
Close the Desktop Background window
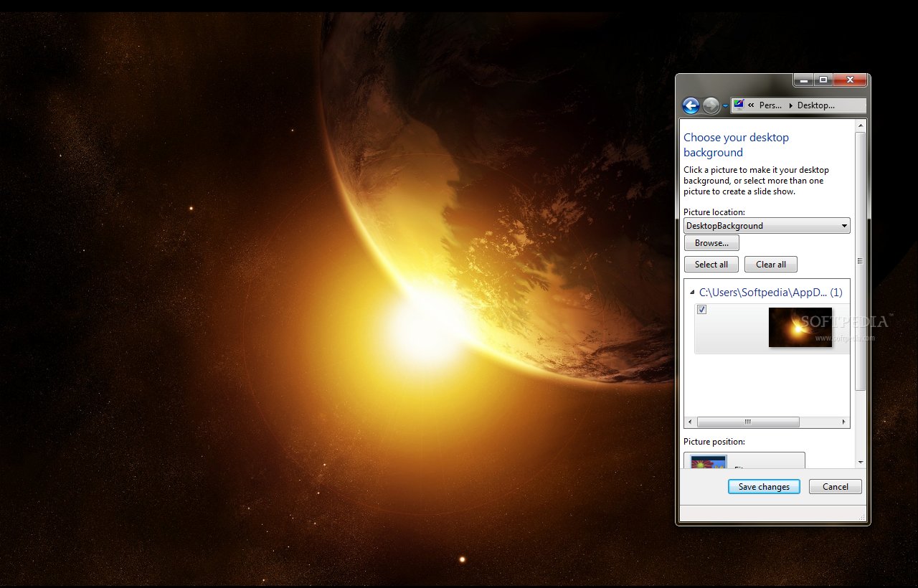851,80
